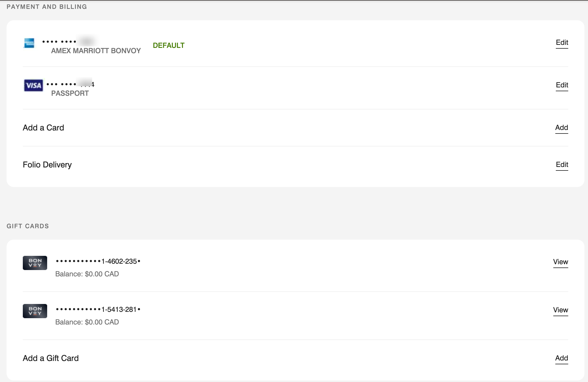
Task: Edit the Visa Passport card
Action: click(562, 85)
